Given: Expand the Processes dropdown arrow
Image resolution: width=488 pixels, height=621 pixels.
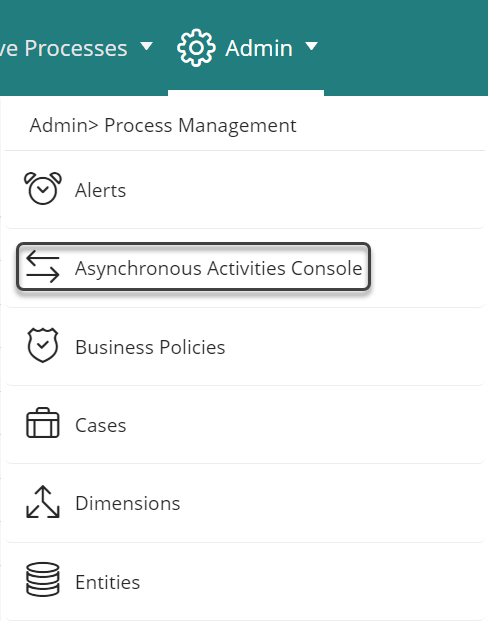Looking at the screenshot, I should point(147,46).
